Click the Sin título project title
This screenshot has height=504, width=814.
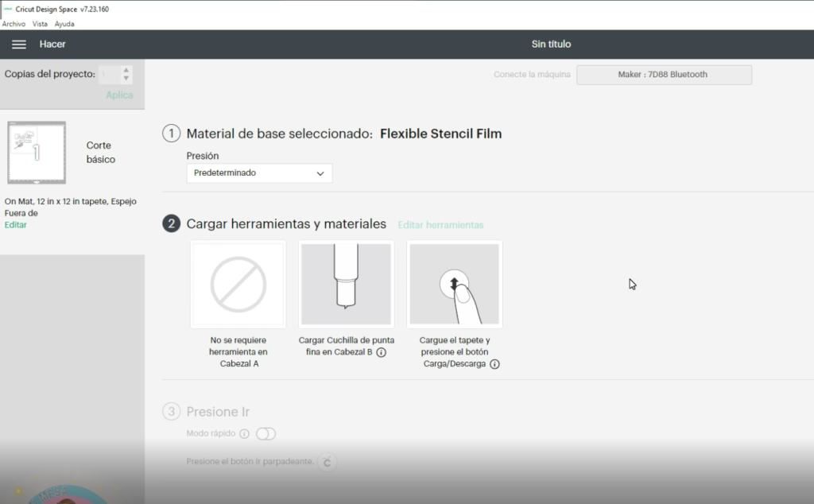551,44
